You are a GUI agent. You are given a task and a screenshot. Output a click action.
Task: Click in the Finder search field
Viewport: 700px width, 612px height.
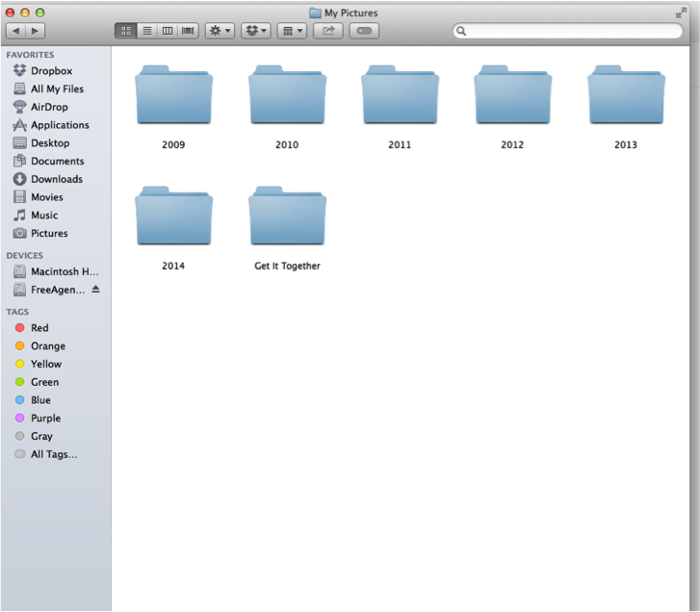(x=568, y=31)
